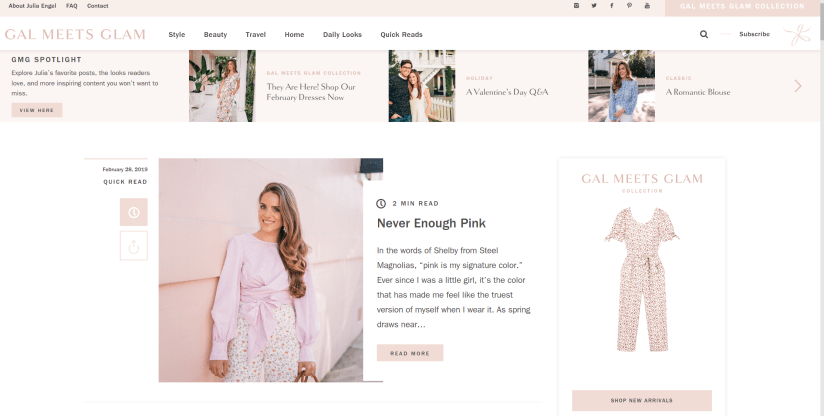Click the share icon below clock button
This screenshot has height=416, width=824.
tap(133, 245)
